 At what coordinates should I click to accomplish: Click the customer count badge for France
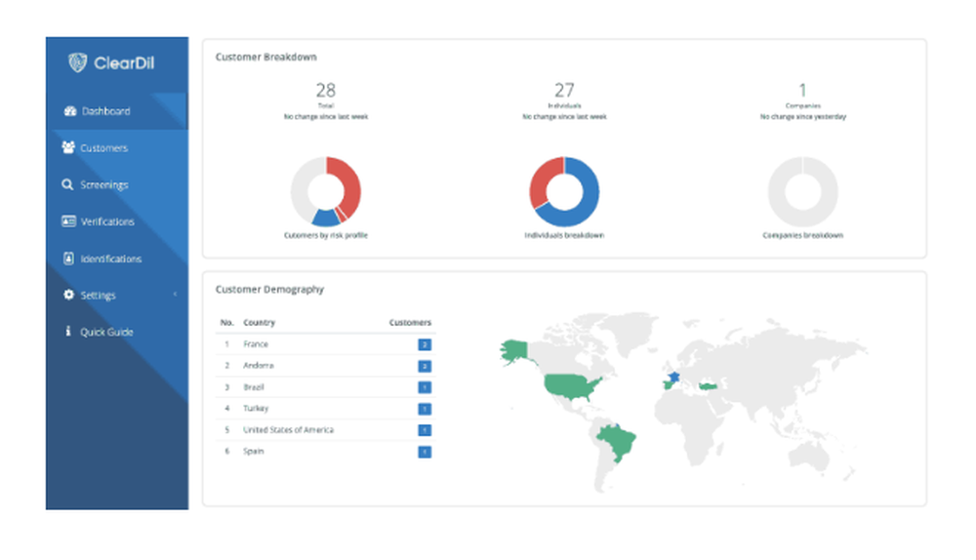point(425,344)
